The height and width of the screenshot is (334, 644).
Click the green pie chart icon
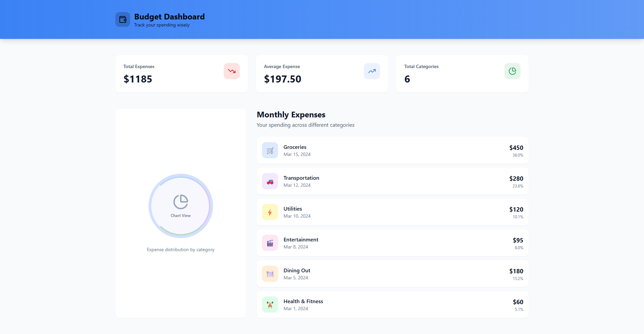[x=512, y=71]
